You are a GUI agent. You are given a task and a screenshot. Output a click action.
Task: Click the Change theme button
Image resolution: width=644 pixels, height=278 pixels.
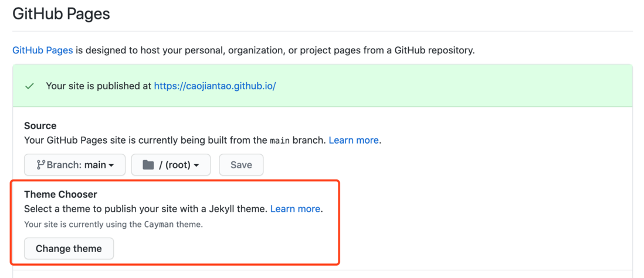(x=69, y=249)
